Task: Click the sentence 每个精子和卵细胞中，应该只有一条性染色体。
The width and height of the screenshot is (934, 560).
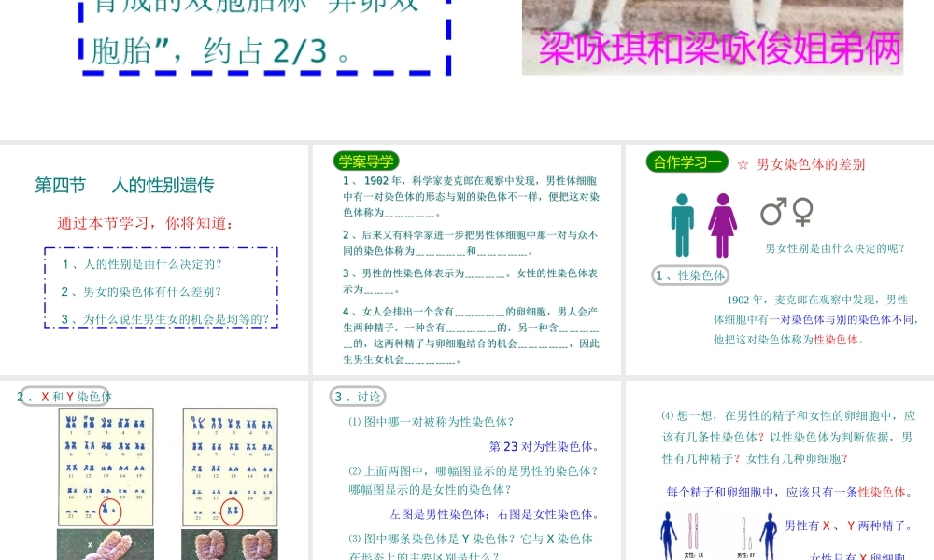Action: [790, 492]
